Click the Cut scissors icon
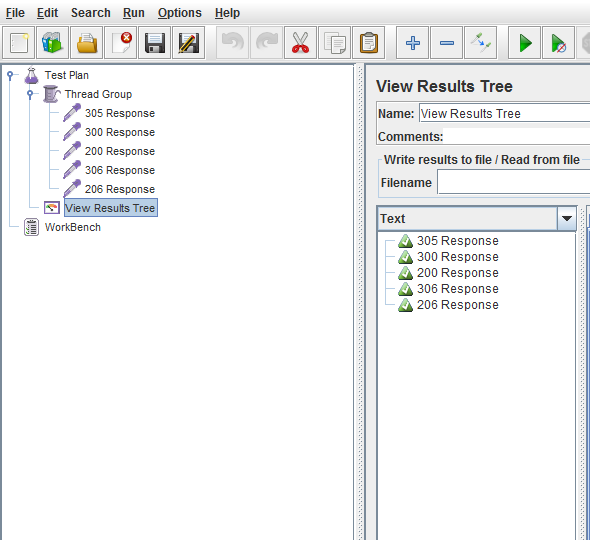 point(300,43)
